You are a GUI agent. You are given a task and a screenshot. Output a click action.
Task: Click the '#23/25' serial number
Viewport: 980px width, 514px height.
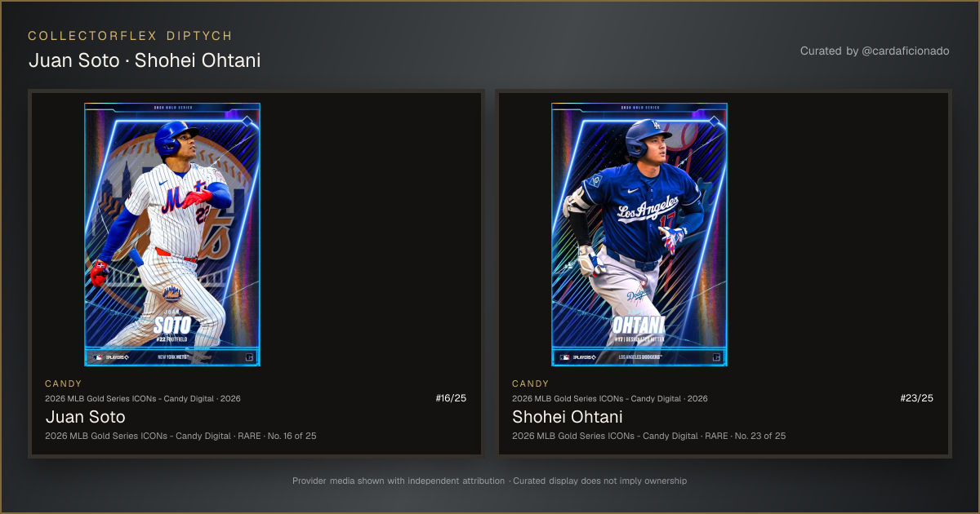[916, 398]
